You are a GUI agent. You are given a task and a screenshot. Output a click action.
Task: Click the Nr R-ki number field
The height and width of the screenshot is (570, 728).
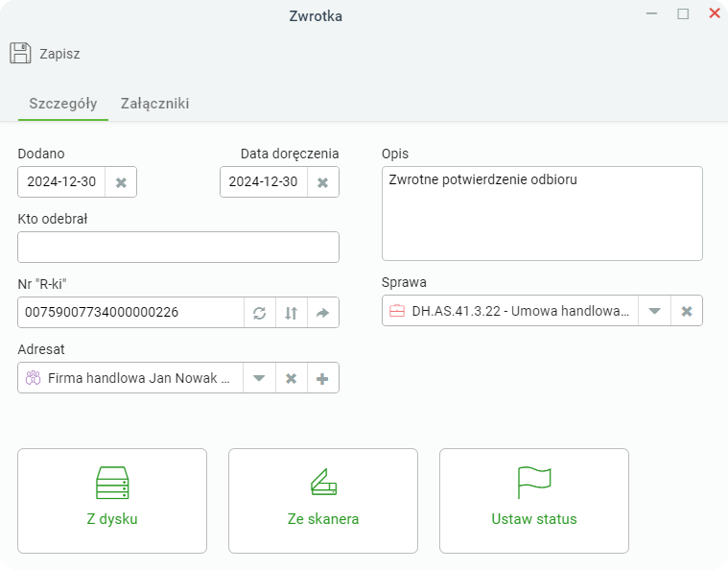(x=131, y=313)
